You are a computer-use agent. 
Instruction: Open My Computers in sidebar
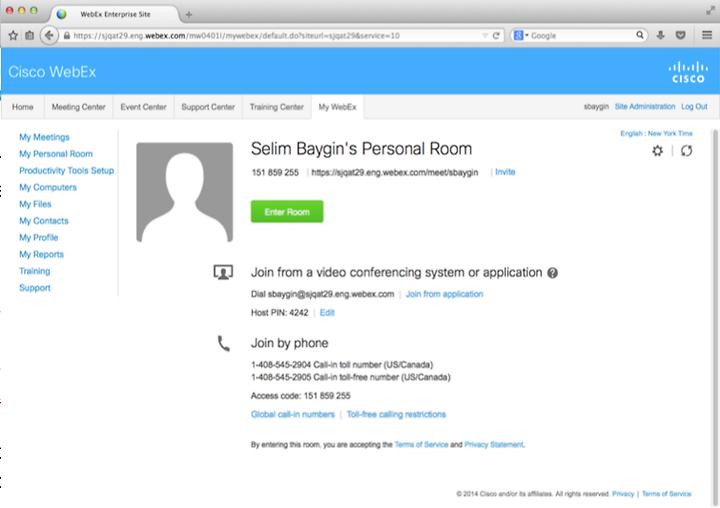point(48,187)
